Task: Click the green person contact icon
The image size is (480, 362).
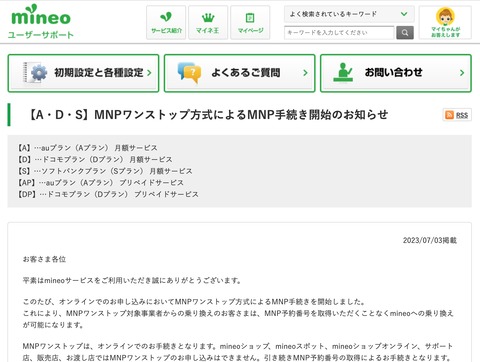Action: pos(343,72)
